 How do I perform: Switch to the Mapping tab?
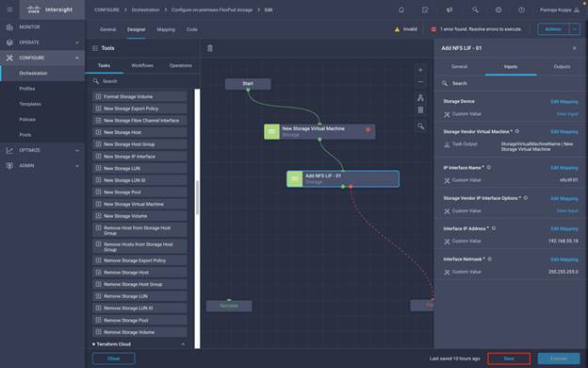pos(166,29)
